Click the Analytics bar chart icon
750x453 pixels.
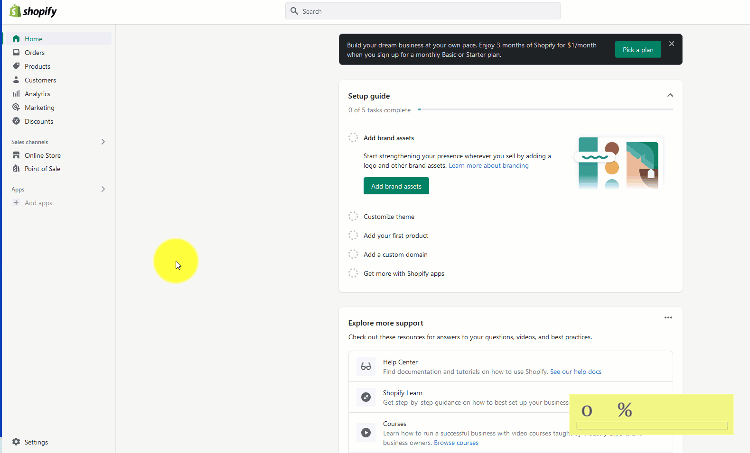point(16,94)
